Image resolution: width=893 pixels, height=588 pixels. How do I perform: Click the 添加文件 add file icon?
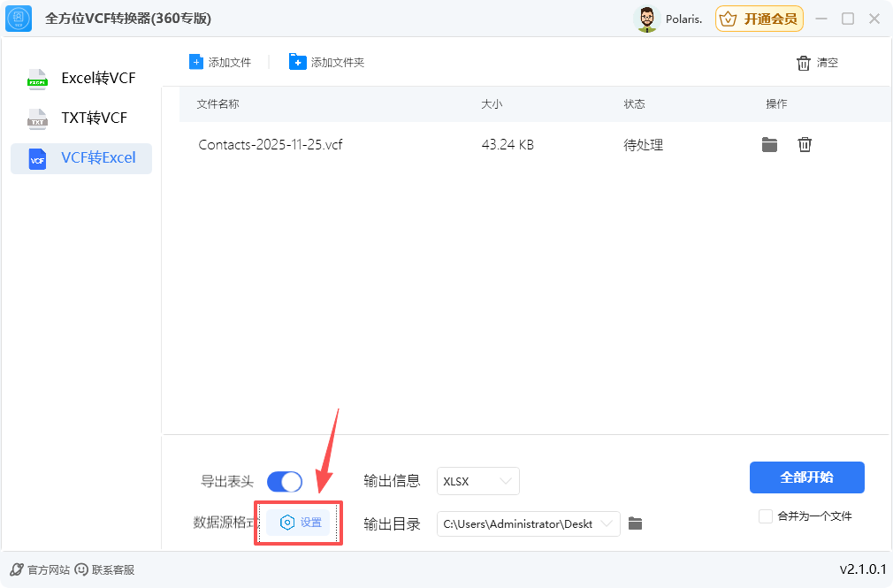(196, 61)
